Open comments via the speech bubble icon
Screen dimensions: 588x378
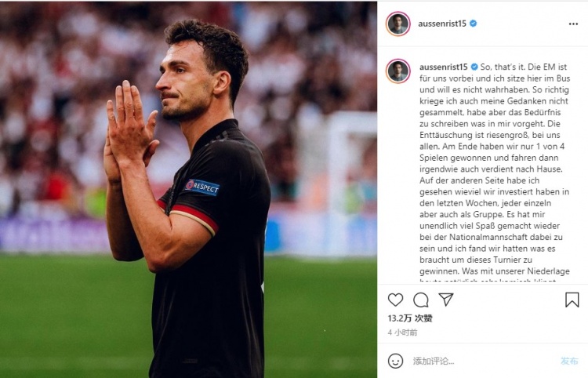point(421,300)
